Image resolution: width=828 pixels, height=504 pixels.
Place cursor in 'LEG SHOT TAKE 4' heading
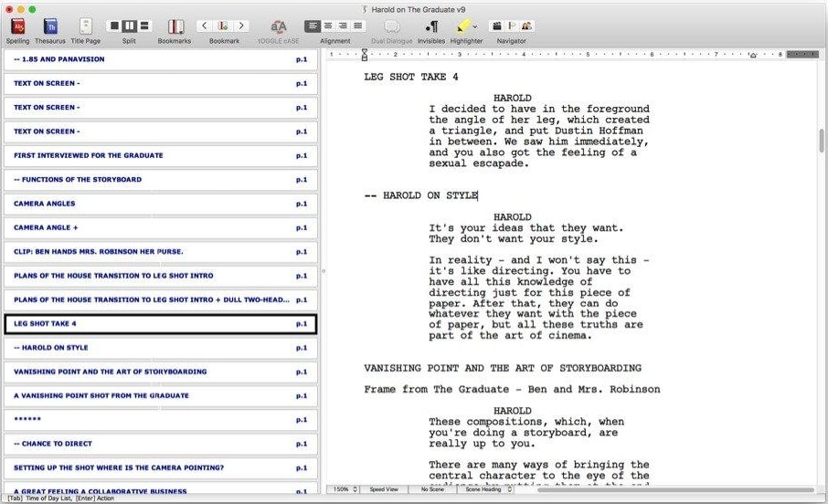(x=411, y=77)
